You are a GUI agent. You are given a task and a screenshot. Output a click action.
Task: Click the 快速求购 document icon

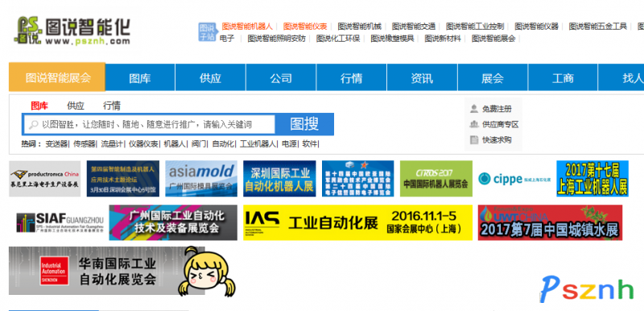pos(474,139)
